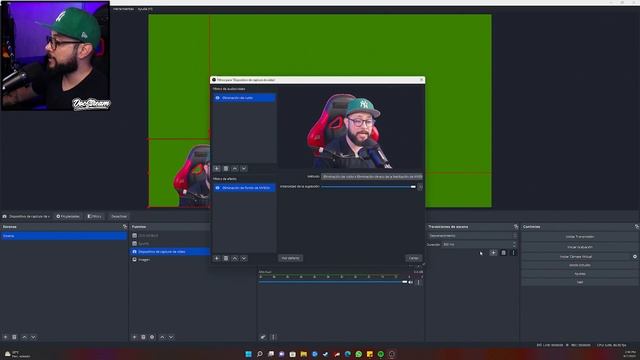Screen dimensions: 640x360
Task: Add a new effect filter with plus
Action: click(x=217, y=258)
